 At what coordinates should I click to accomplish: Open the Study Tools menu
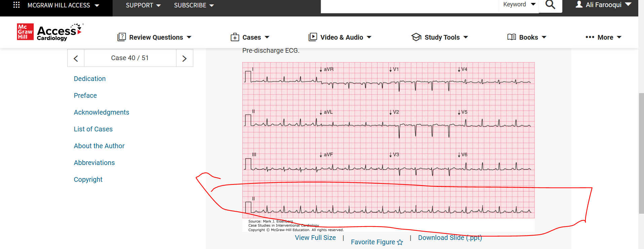tap(440, 37)
